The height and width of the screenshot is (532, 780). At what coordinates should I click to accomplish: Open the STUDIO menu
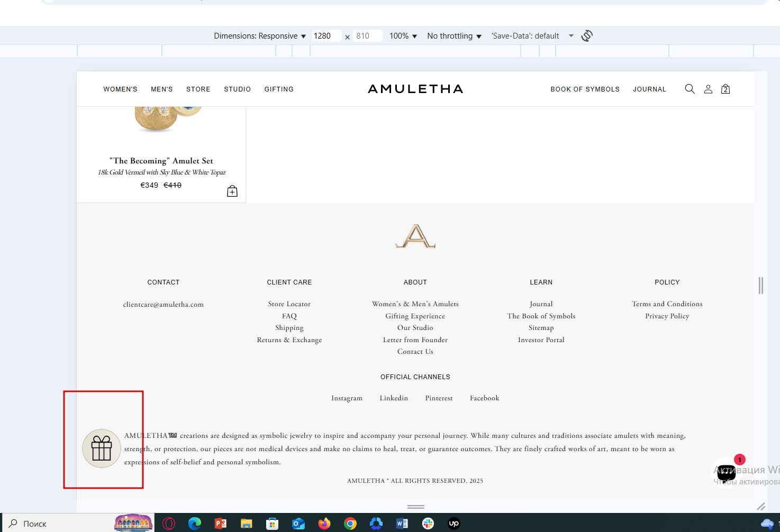click(237, 89)
